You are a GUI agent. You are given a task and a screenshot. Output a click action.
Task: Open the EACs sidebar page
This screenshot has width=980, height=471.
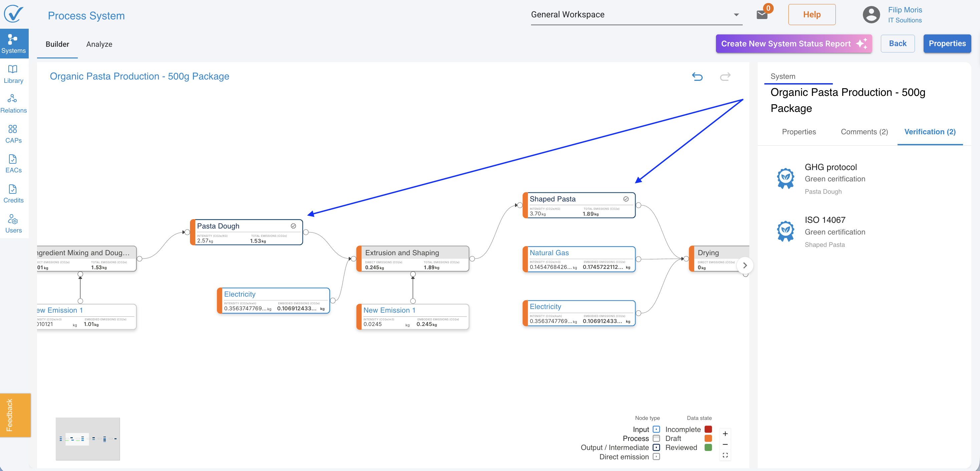[x=13, y=164]
